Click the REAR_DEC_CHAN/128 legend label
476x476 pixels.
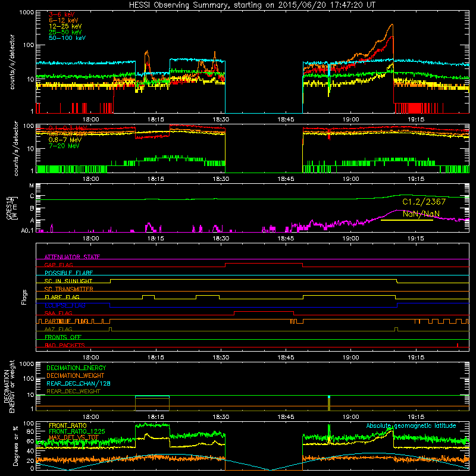(x=79, y=384)
